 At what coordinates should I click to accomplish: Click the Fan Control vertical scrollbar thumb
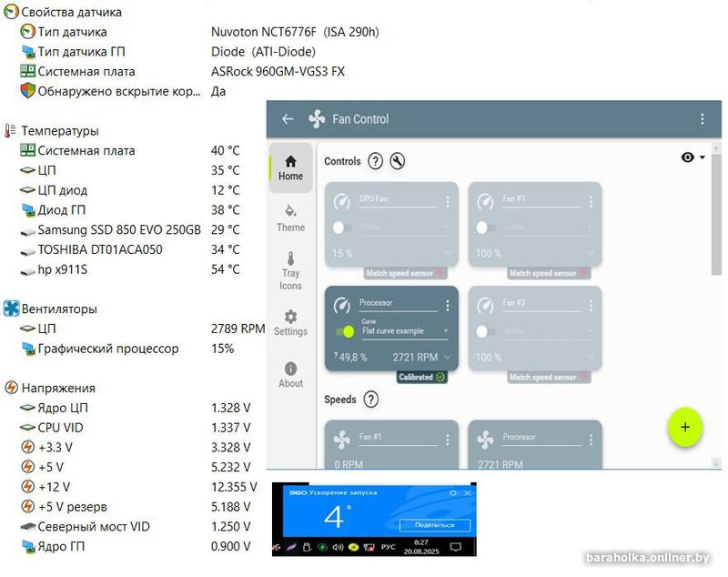pos(716,215)
